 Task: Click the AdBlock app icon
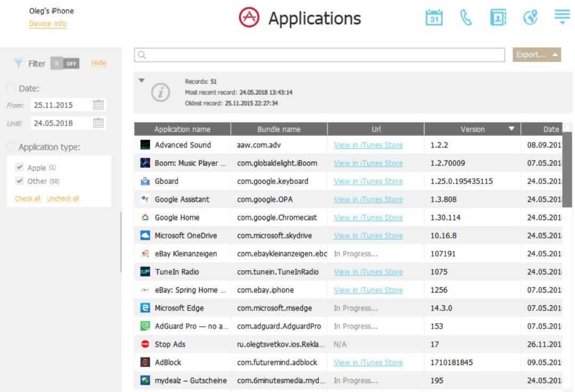(145, 362)
